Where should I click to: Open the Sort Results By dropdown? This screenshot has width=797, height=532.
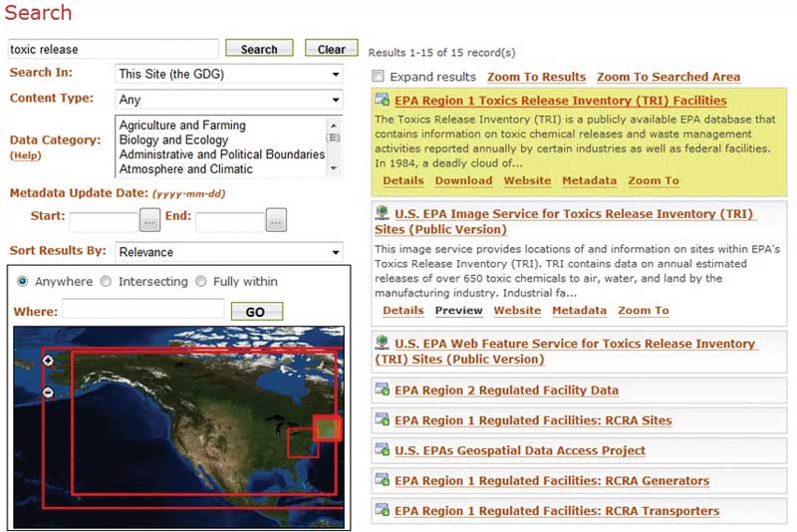point(229,252)
